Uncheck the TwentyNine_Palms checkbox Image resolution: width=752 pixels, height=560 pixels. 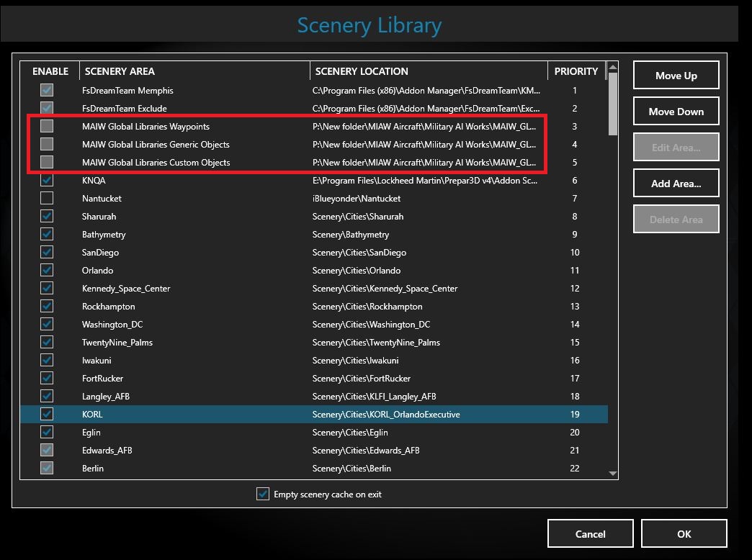pos(47,342)
